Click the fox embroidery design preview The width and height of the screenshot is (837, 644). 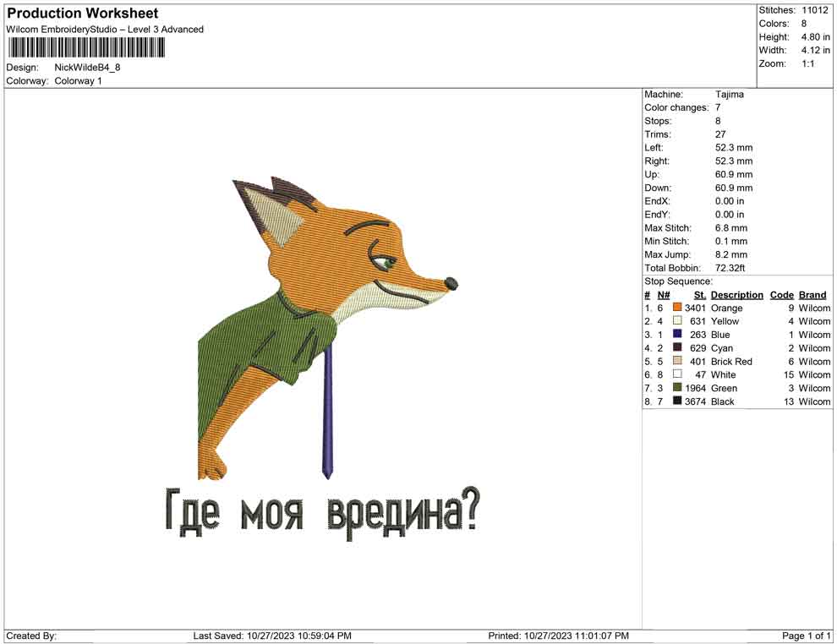pyautogui.click(x=328, y=328)
